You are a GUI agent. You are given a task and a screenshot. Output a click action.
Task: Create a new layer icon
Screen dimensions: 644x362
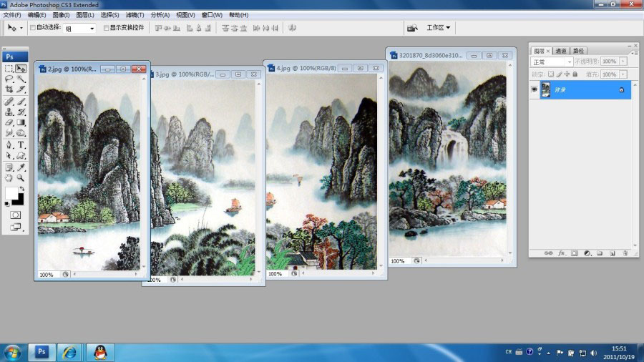point(613,253)
